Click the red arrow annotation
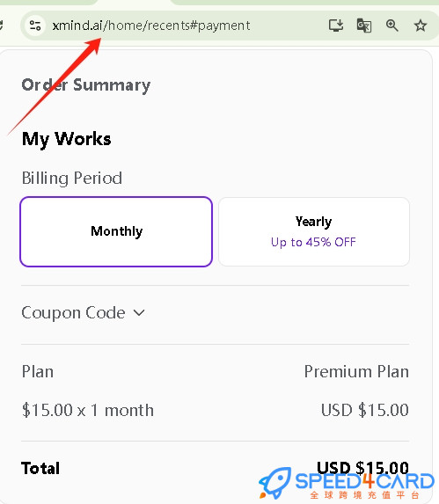439x504 pixels. pyautogui.click(x=55, y=86)
